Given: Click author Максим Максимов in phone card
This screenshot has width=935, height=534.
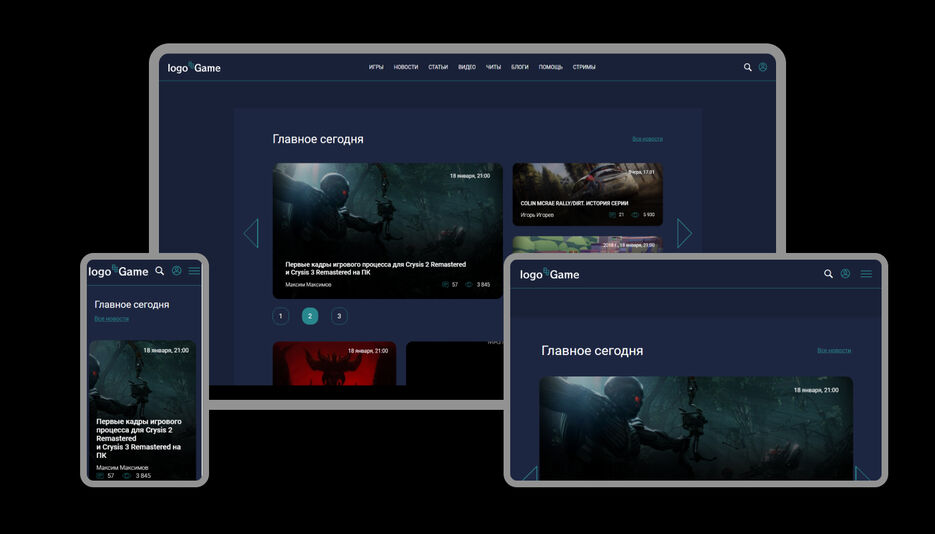Looking at the screenshot, I should pos(122,468).
